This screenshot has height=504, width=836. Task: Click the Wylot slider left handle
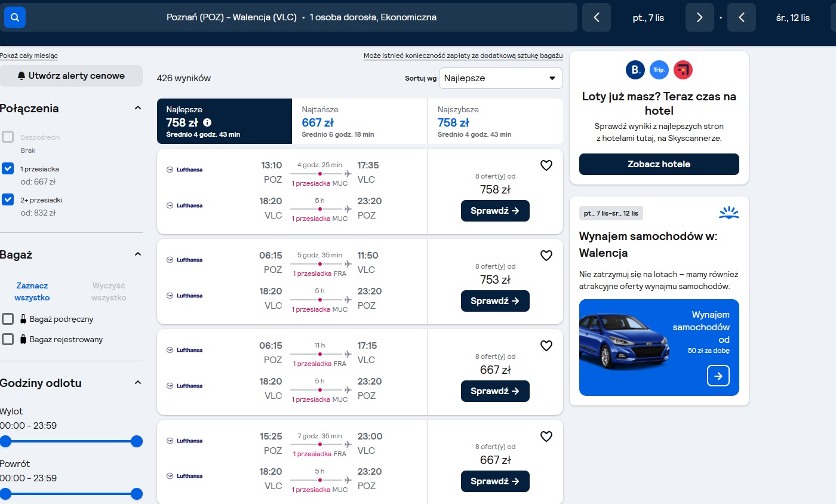(x=5, y=441)
